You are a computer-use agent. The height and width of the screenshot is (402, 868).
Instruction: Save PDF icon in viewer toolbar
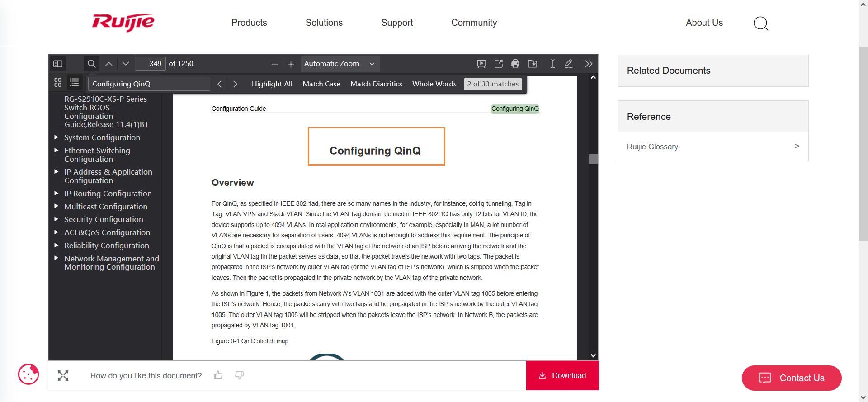pos(533,64)
